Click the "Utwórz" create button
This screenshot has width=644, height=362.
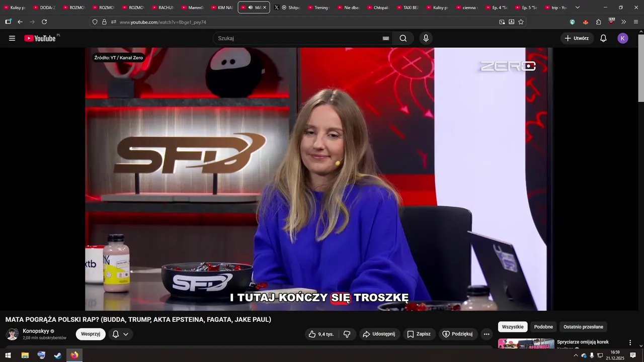[x=577, y=38]
